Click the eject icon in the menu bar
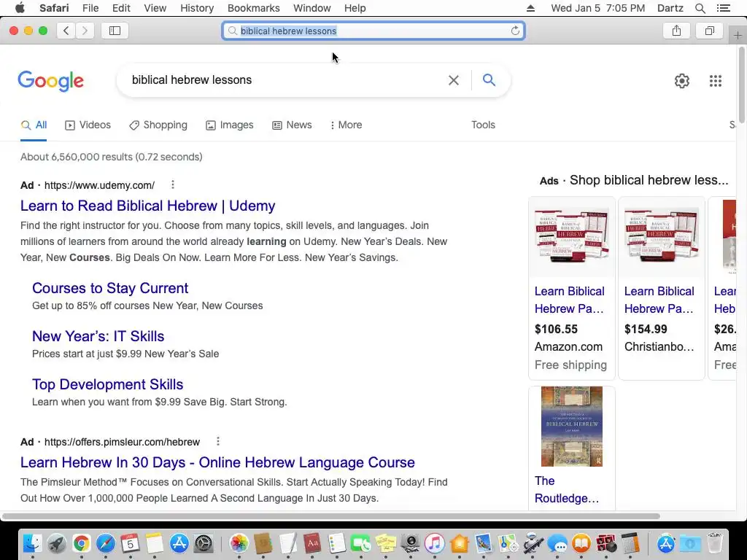The image size is (747, 560). click(530, 8)
